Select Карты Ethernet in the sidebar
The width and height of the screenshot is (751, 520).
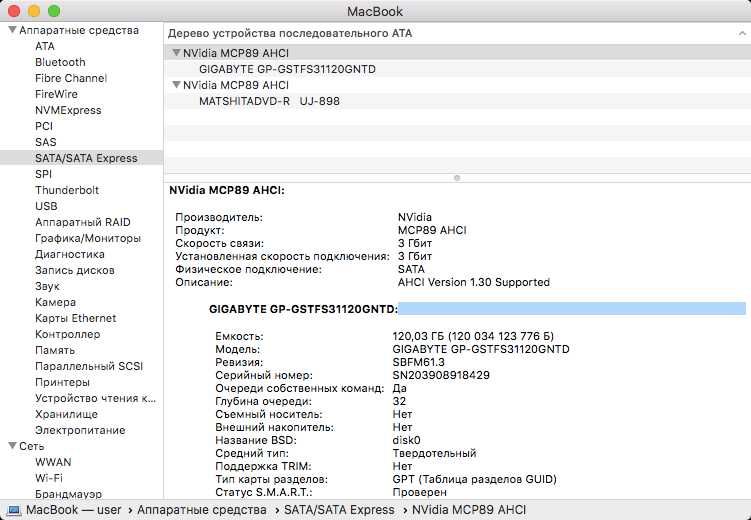point(76,318)
